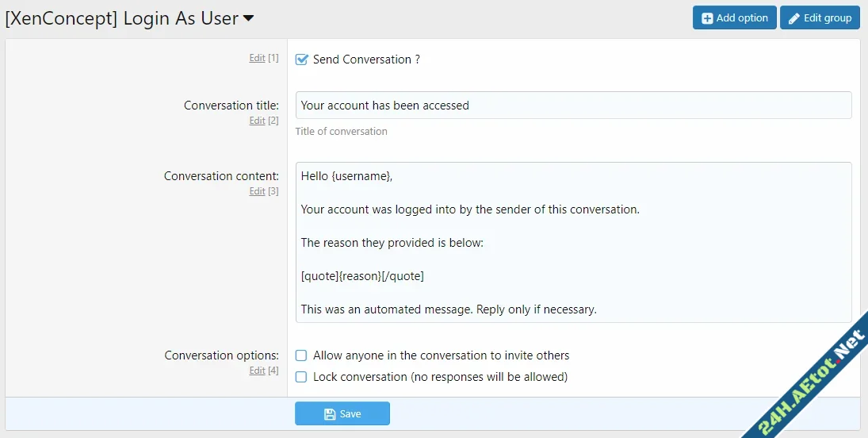Open Edit [2] under Conversation title

click(257, 121)
